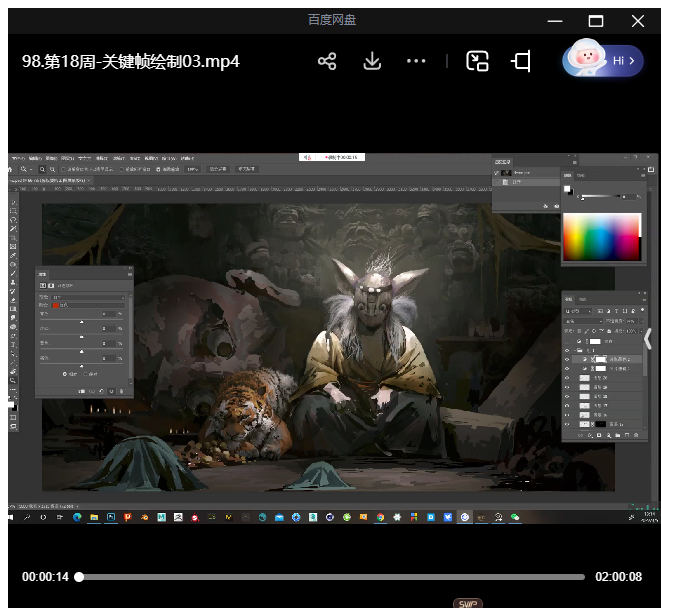This screenshot has height=611, width=673.
Task: Download the video with the download arrow icon
Action: [x=372, y=61]
